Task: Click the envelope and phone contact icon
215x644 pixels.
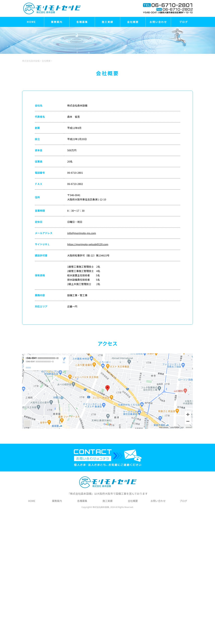Action: (x=133, y=455)
